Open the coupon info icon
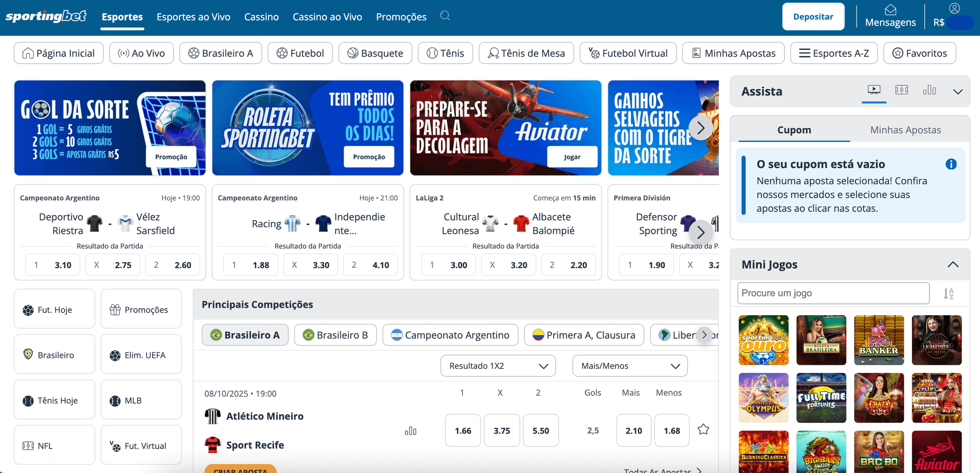Image resolution: width=980 pixels, height=473 pixels. pyautogui.click(x=951, y=164)
